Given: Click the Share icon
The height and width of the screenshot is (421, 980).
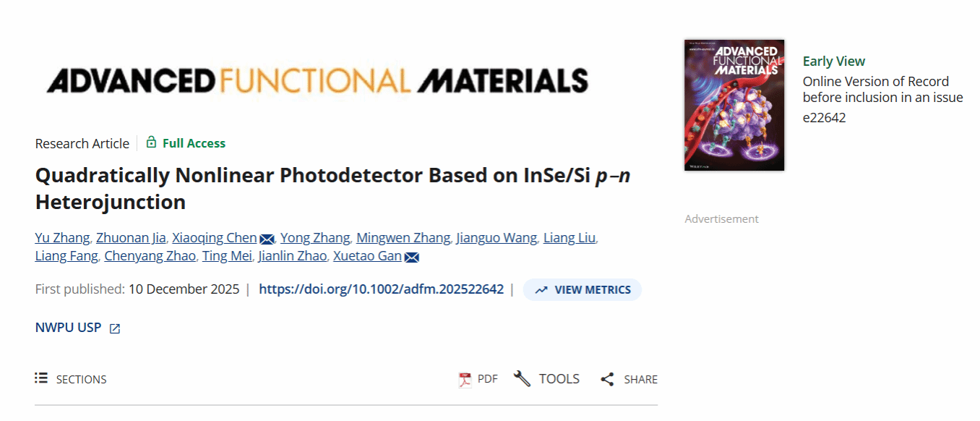Looking at the screenshot, I should pyautogui.click(x=607, y=379).
